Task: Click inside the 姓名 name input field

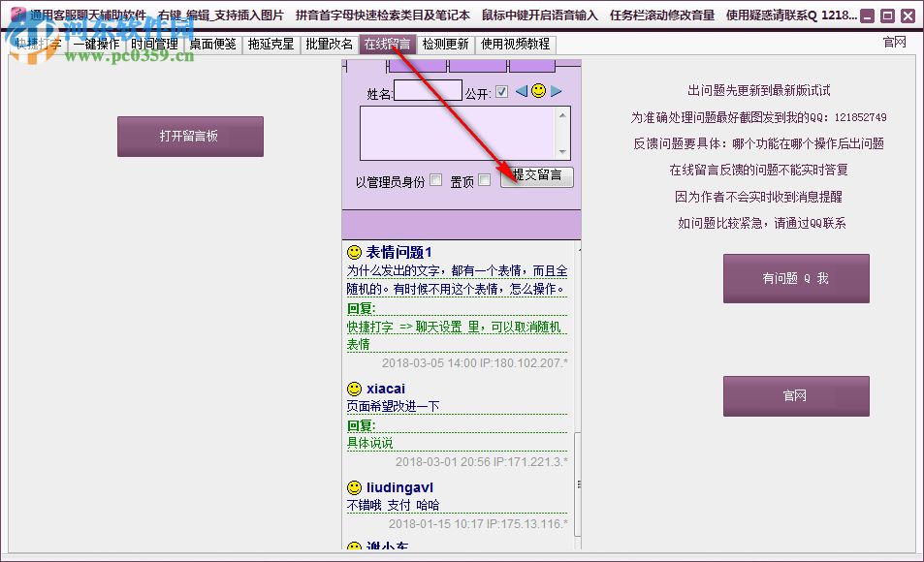Action: point(429,91)
